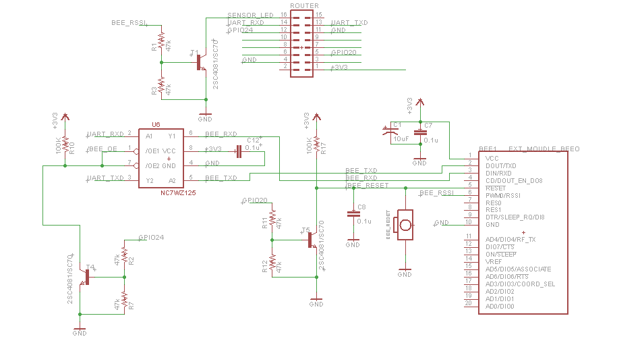The image size is (644, 341).
Task: Click the AD0/DIO0 pin name
Action: pos(500,306)
